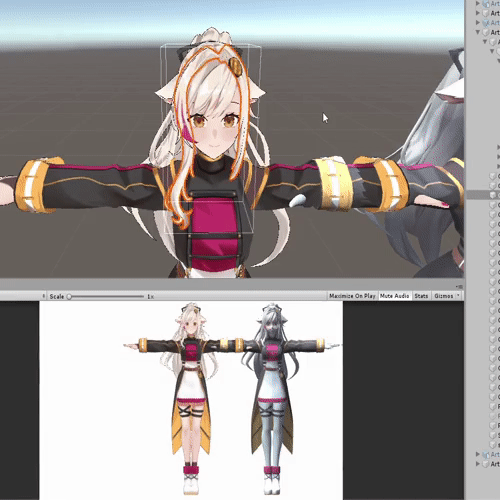Click the cube icon of the highlighted hierarchy row

(x=493, y=195)
